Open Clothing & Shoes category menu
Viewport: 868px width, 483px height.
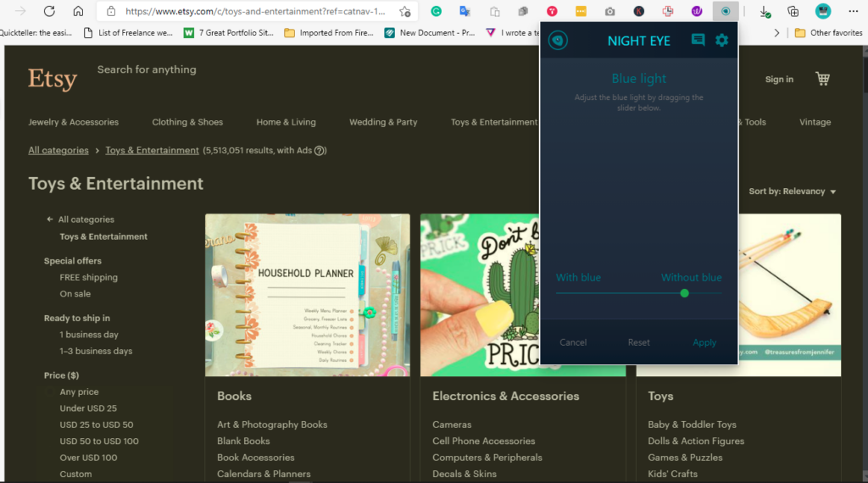pyautogui.click(x=187, y=122)
